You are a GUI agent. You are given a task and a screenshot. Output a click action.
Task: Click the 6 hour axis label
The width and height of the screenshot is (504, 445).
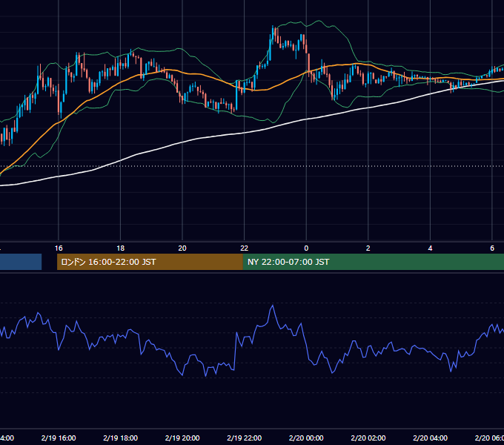point(492,248)
